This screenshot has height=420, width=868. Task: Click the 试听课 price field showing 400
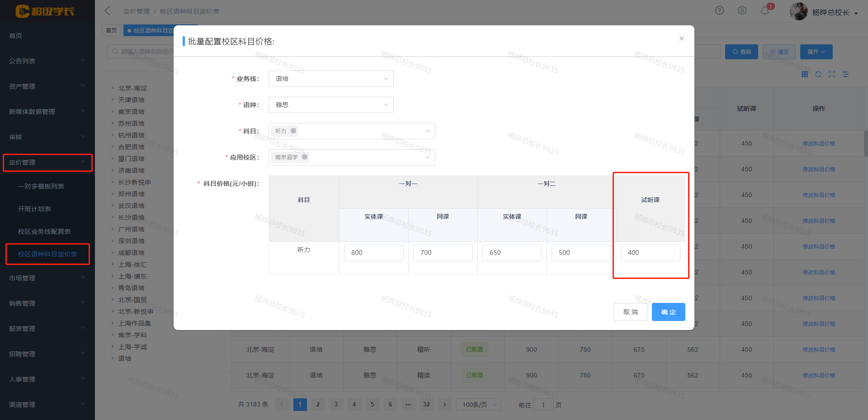click(650, 252)
